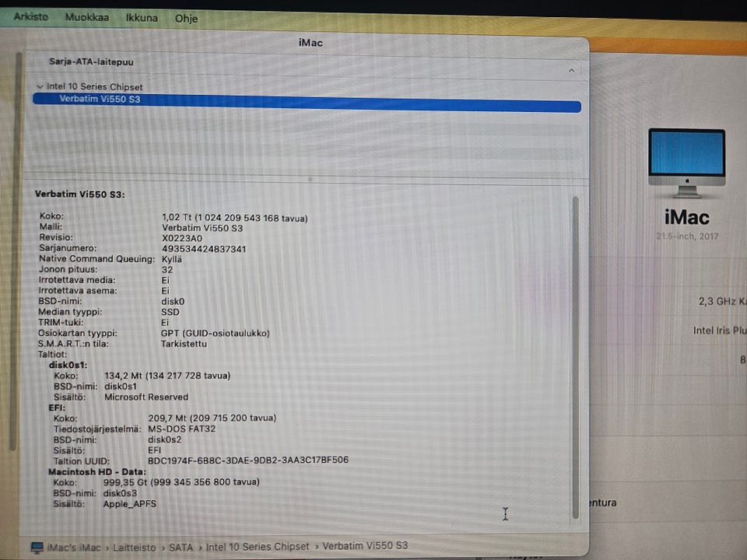Click the S.M.A.R.T. status Tarkistettu
The width and height of the screenshot is (747, 560).
click(184, 344)
